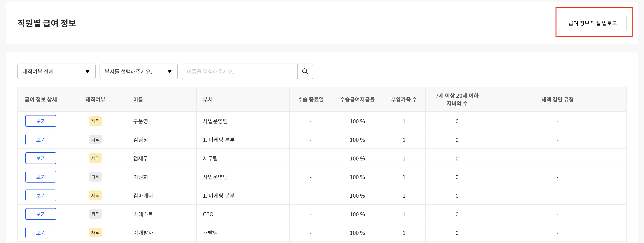Click the name search magnifier icon
Image resolution: width=644 pixels, height=243 pixels.
pyautogui.click(x=305, y=71)
